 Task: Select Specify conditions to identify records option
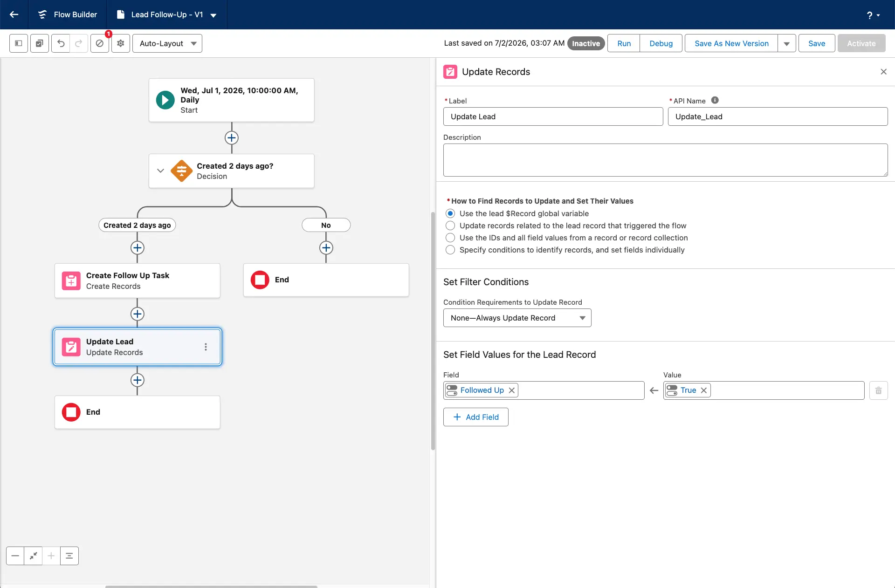[450, 250]
